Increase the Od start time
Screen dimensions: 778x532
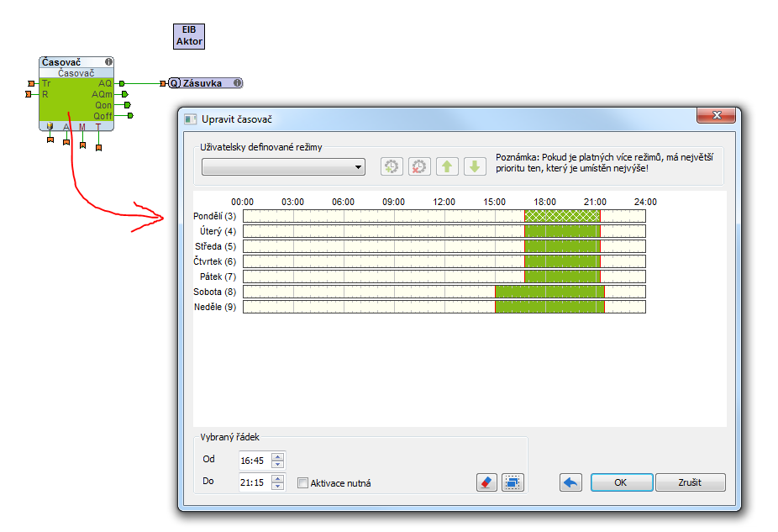[278, 456]
